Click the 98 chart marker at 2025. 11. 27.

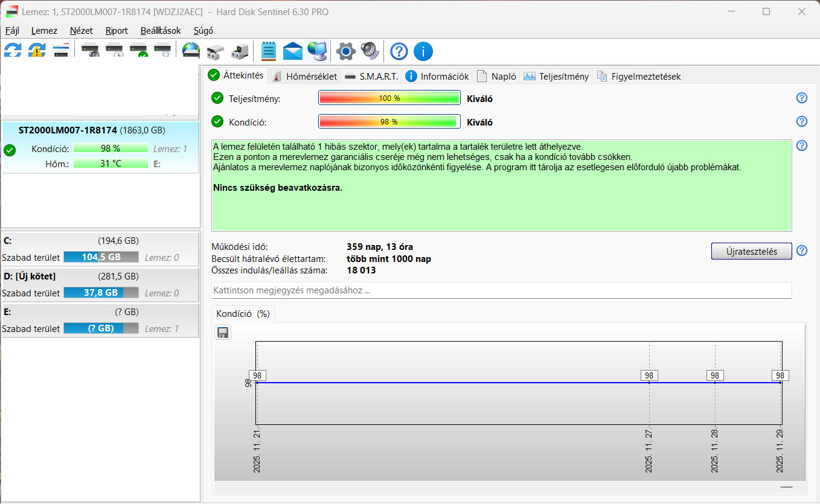649,375
